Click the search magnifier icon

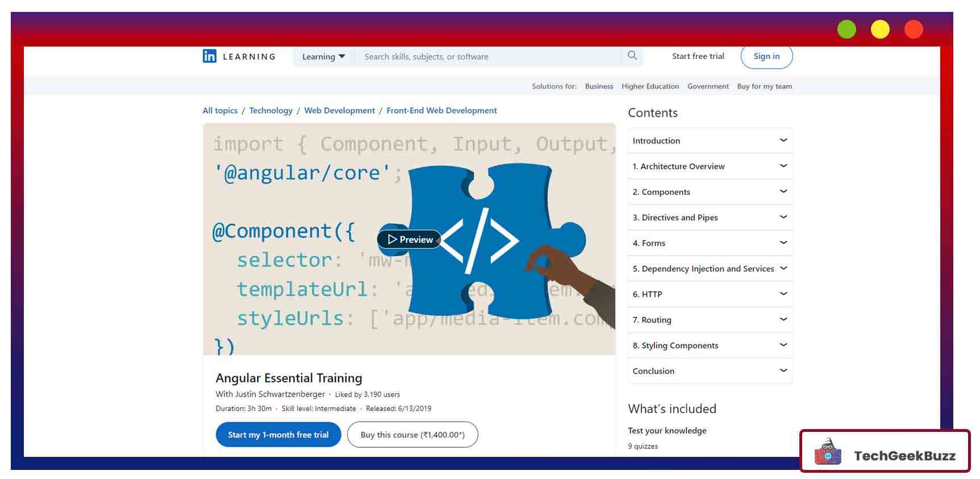[x=632, y=56]
